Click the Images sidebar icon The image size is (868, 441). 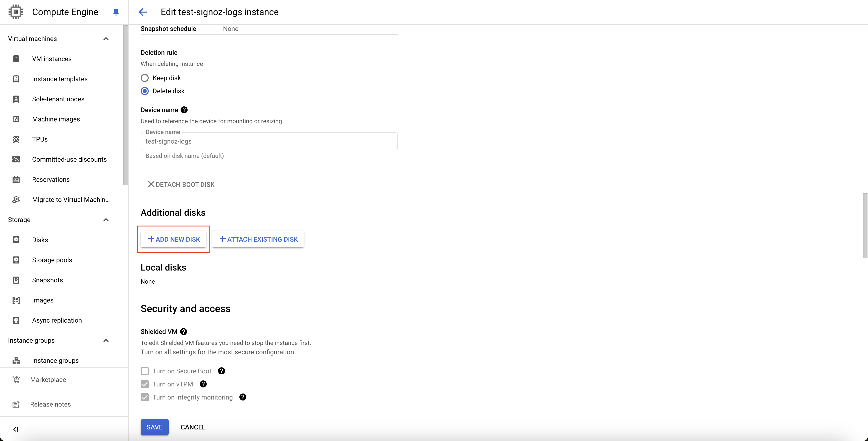point(16,300)
